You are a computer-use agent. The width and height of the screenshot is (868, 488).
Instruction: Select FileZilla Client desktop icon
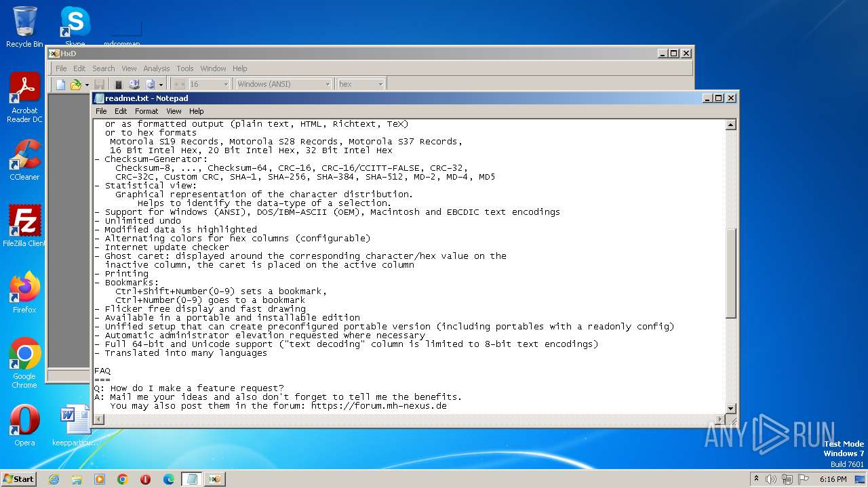[x=24, y=226]
